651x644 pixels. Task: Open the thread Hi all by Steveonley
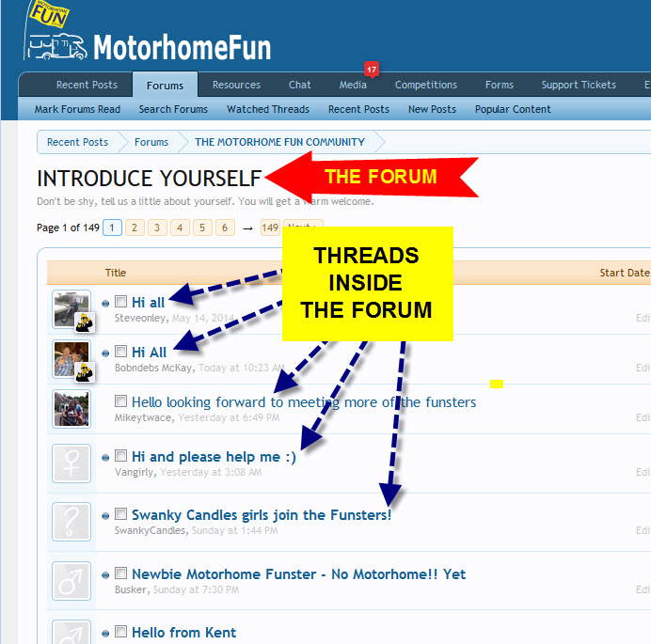pyautogui.click(x=149, y=303)
